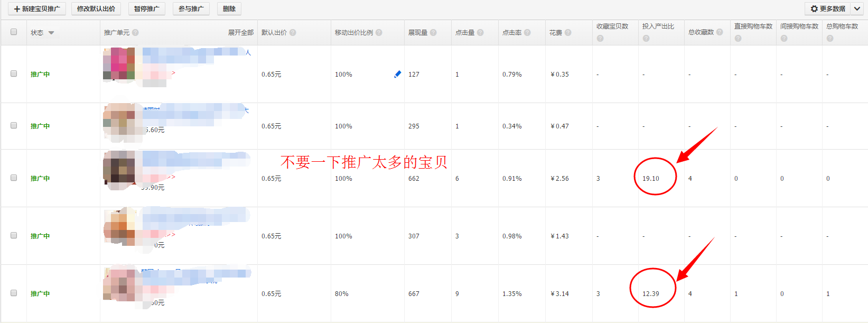Click help icon next to 推广单元 header
The width and height of the screenshot is (868, 323).
136,33
